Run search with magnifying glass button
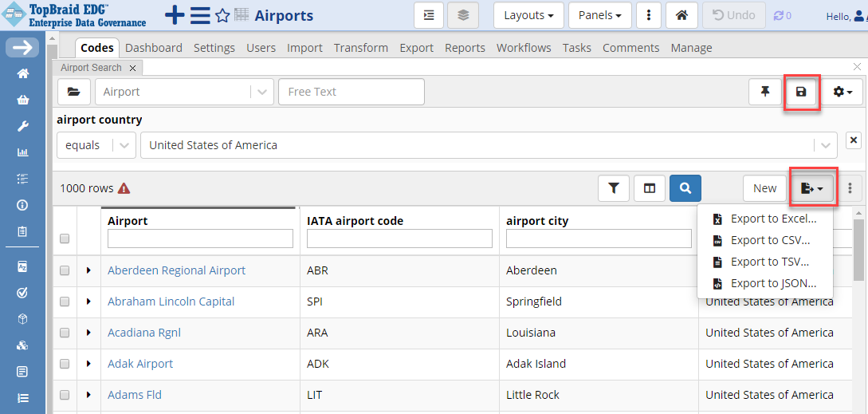Viewport: 868px width, 414px height. coord(685,188)
